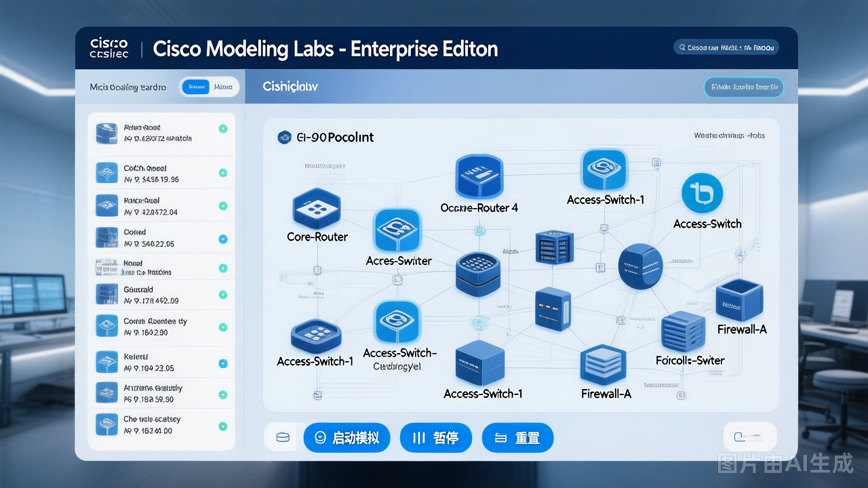Click the Mcis Ocaling Eardno sidebar heading
Image resolution: width=868 pixels, height=488 pixels.
click(128, 87)
